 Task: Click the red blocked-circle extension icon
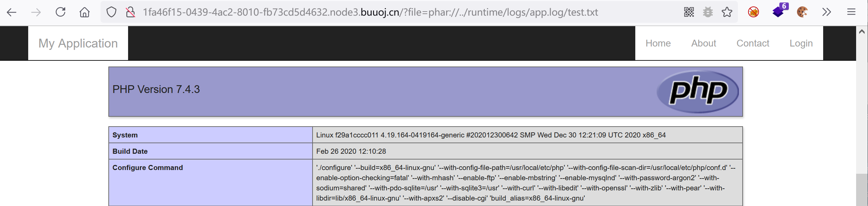[754, 12]
